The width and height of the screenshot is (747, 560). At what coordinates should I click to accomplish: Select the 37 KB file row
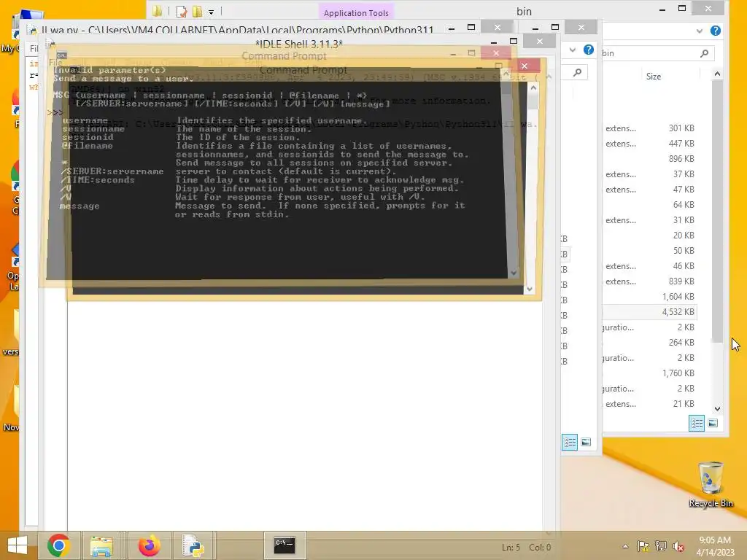[x=650, y=174]
